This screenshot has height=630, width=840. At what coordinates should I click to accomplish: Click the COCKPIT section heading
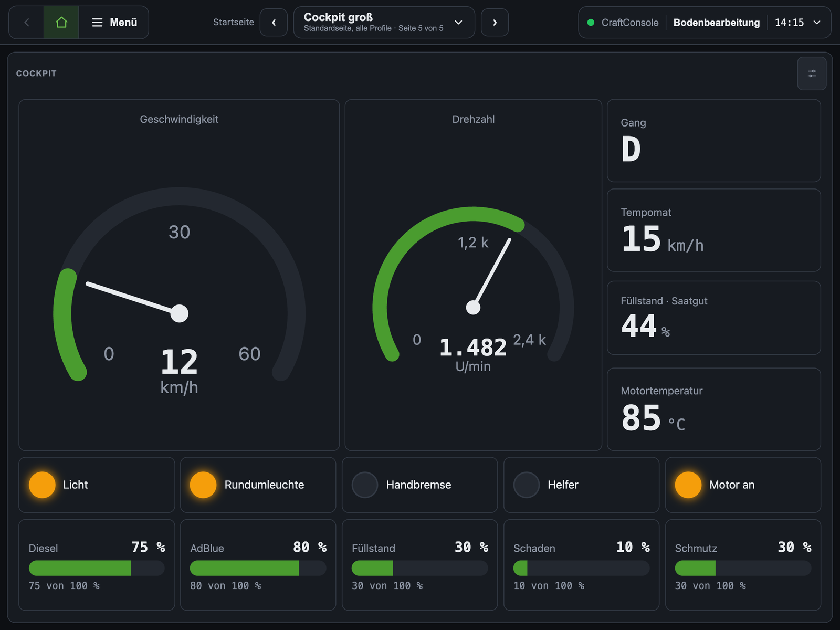[x=36, y=73]
